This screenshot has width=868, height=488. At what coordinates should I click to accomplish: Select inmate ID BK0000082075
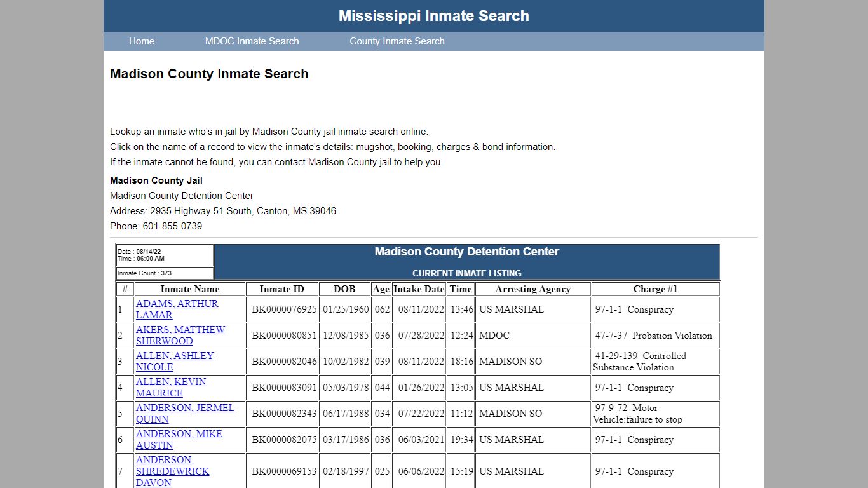[x=284, y=440]
